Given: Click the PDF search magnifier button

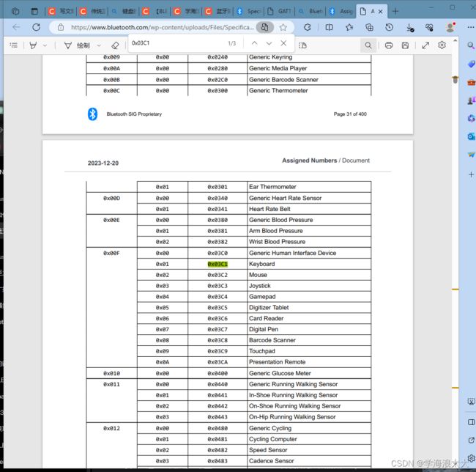Looking at the screenshot, I should pyautogui.click(x=368, y=45).
